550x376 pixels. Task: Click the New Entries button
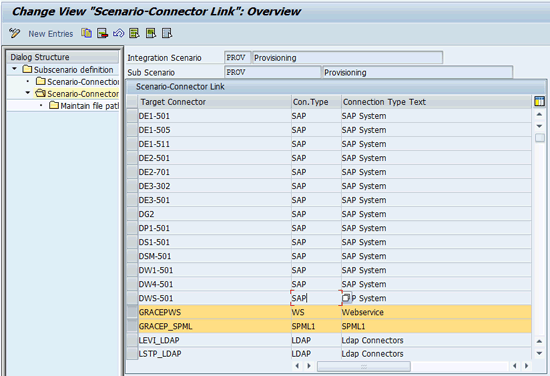pyautogui.click(x=51, y=34)
